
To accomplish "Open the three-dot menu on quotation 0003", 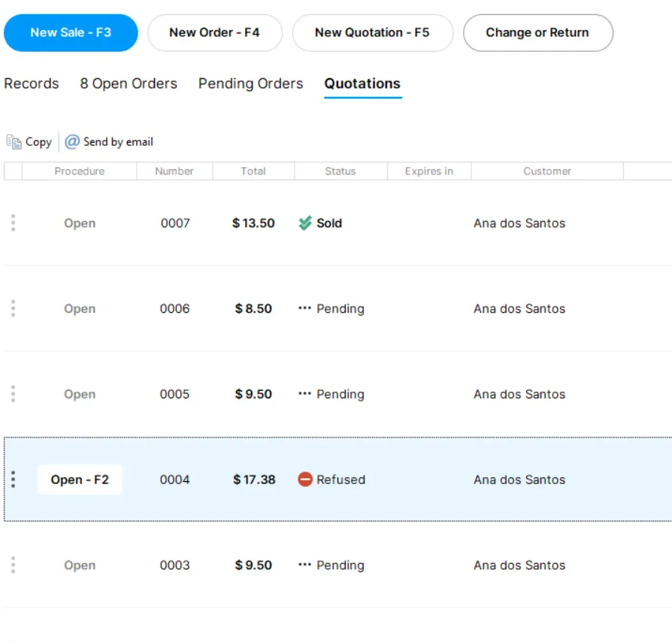I will coord(12,565).
